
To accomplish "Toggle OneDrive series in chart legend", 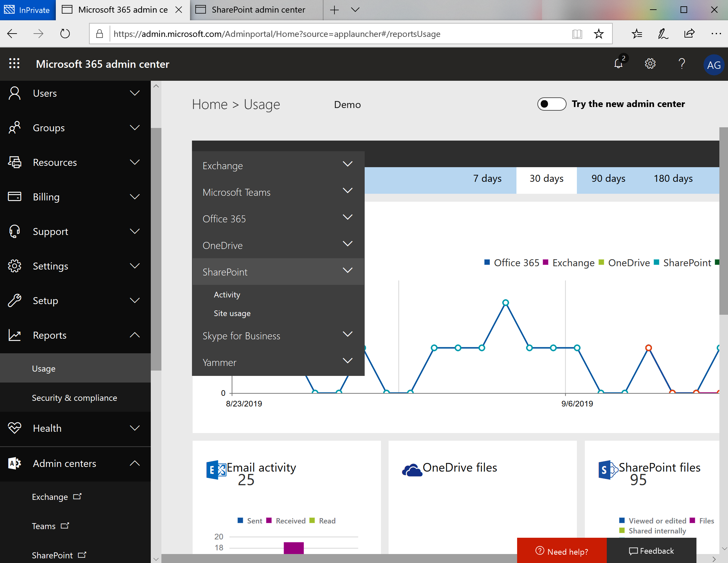I will pyautogui.click(x=624, y=263).
